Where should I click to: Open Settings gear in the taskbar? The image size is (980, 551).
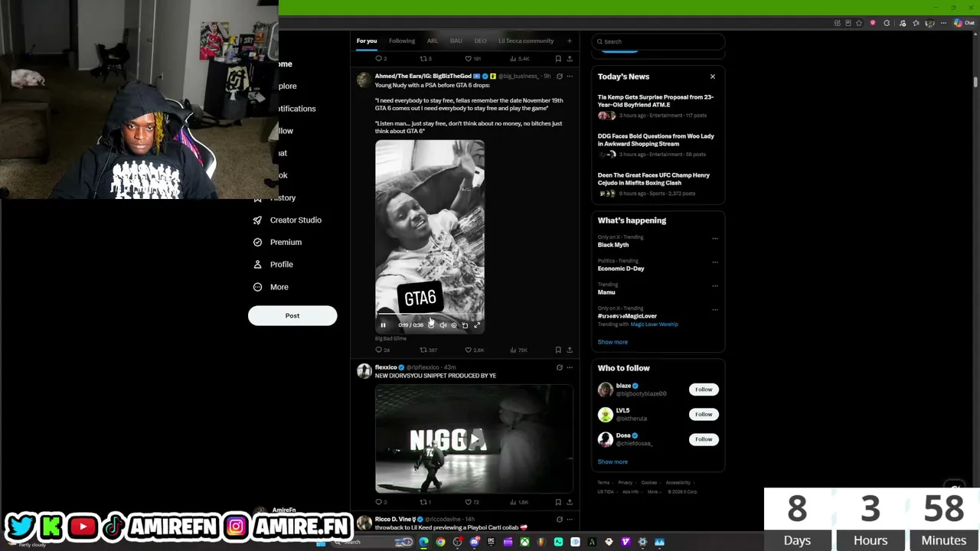point(642,542)
